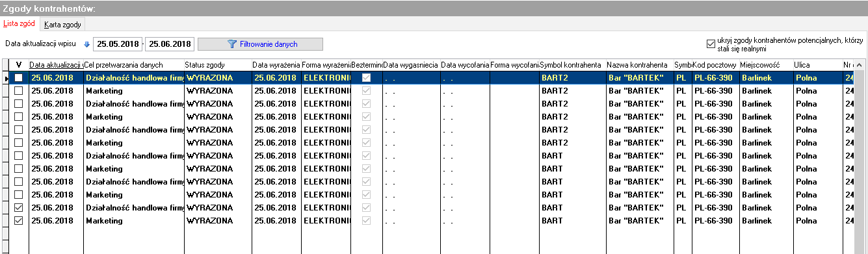Click the start date field 25.05.2018
This screenshot has width=868, height=254.
click(x=118, y=44)
